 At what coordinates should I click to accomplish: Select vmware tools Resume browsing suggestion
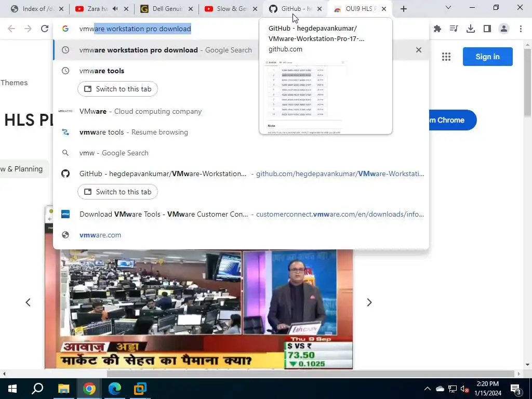pyautogui.click(x=241, y=132)
